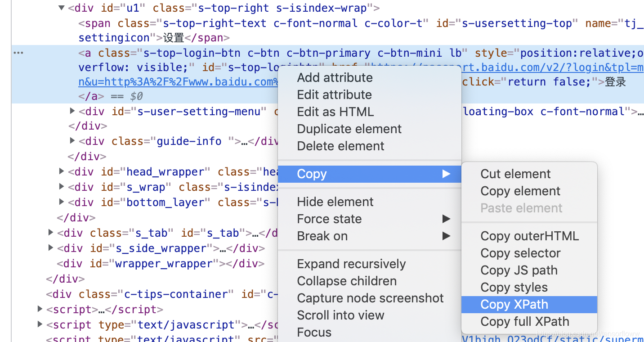Select the c-tips-container div row
This screenshot has width=644, height=342.
[162, 294]
